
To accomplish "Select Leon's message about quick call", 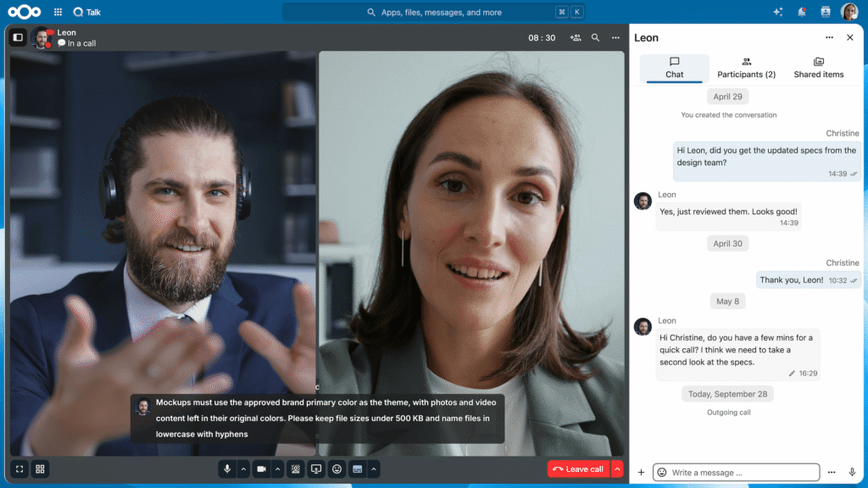I will (x=738, y=355).
